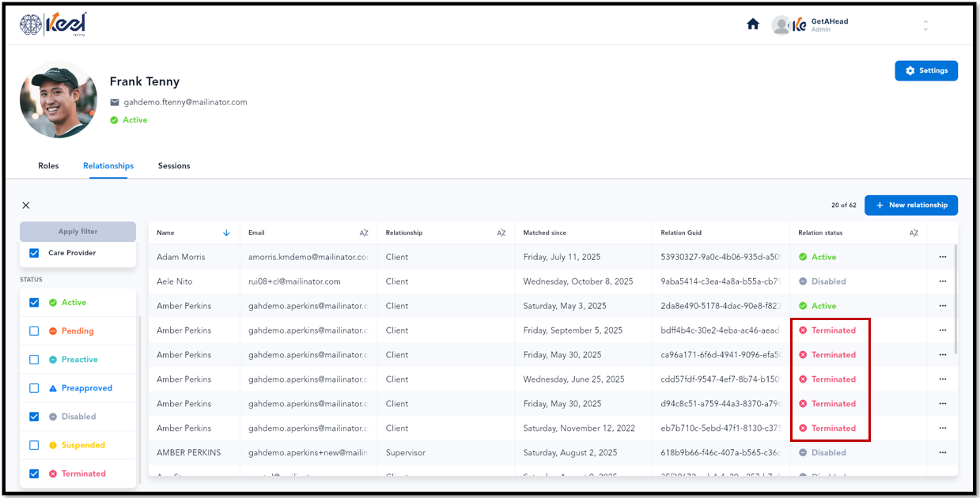Check the Suspended status filter
Image resolution: width=980 pixels, height=498 pixels.
coord(34,445)
